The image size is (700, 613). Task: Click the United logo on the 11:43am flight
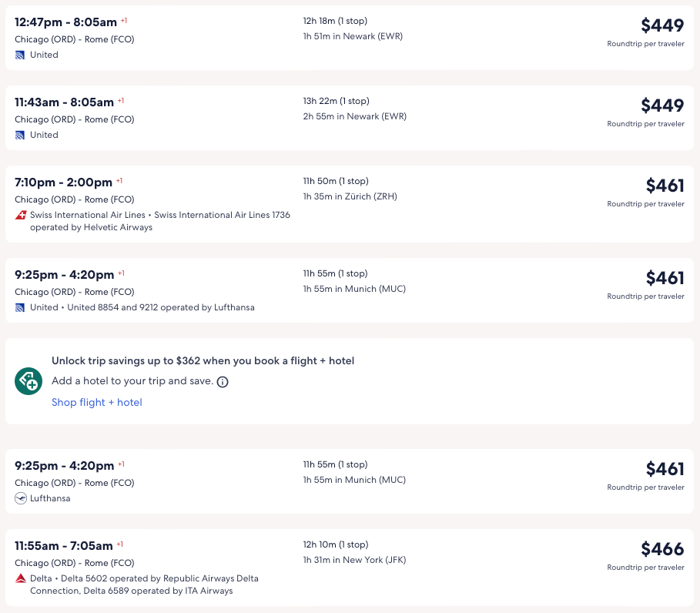(x=20, y=135)
